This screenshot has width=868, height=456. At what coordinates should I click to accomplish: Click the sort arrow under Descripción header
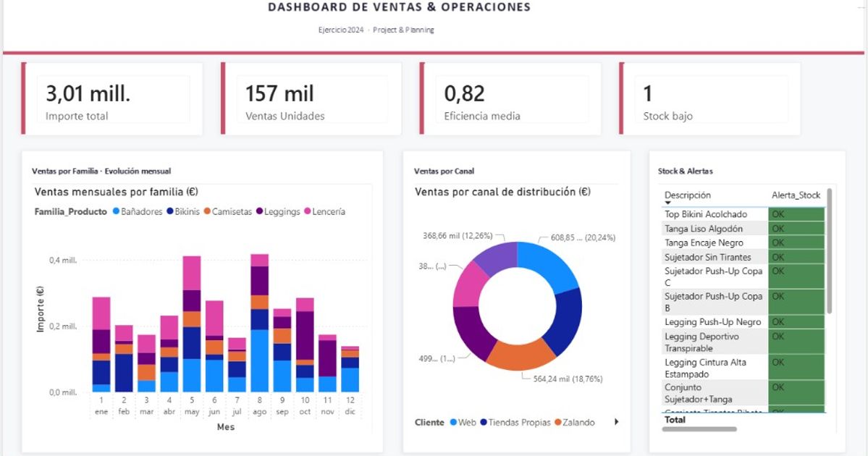667,203
